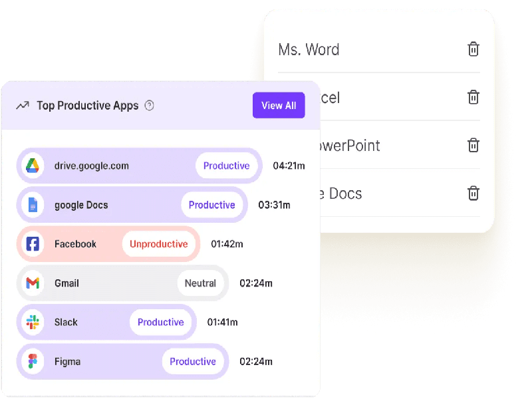Click the Facebook logo icon
Screen dimensions: 532x399
[33, 244]
